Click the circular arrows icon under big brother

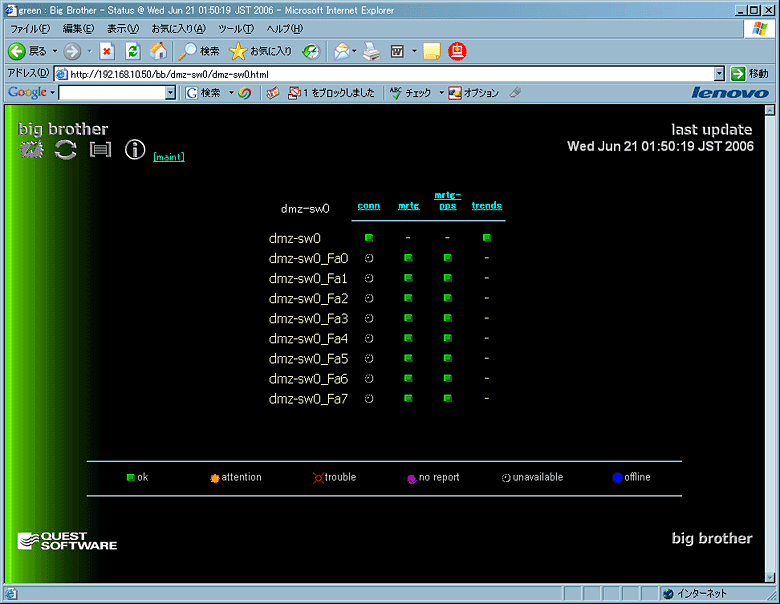coord(66,150)
